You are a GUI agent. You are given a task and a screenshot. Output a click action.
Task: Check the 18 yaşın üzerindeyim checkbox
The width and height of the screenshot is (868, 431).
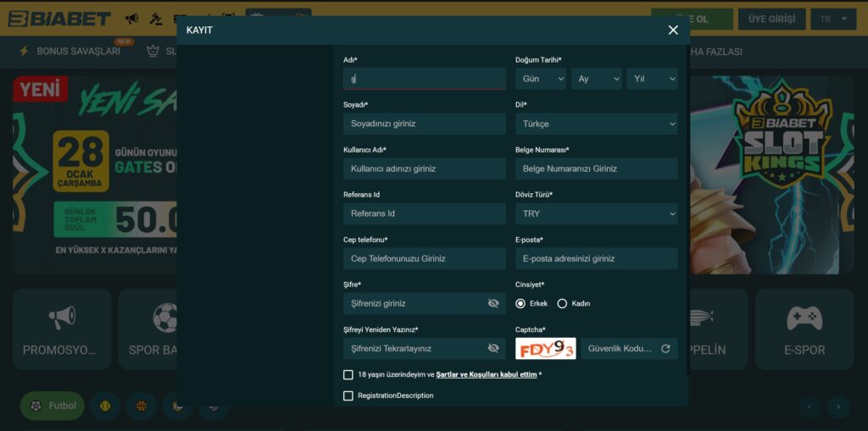click(x=348, y=375)
